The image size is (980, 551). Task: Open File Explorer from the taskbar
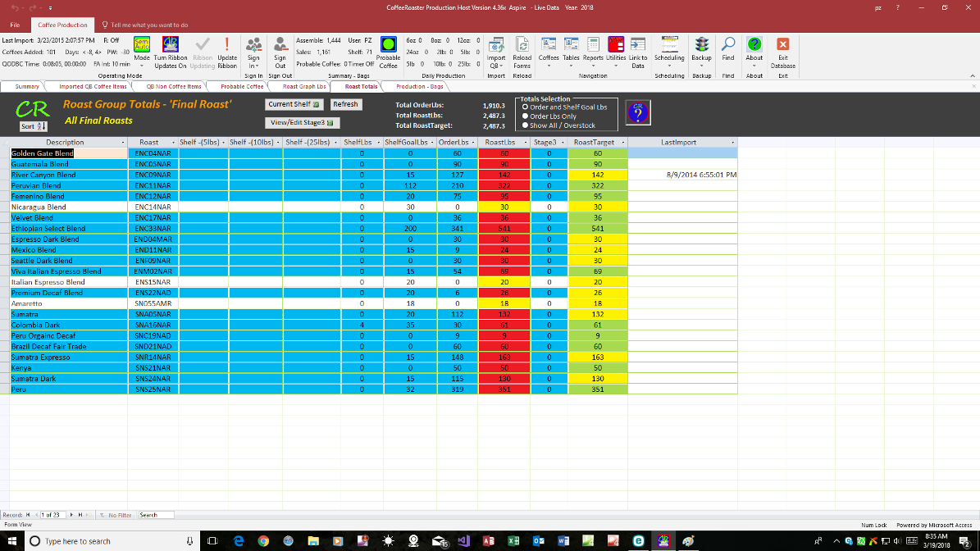[x=313, y=541]
